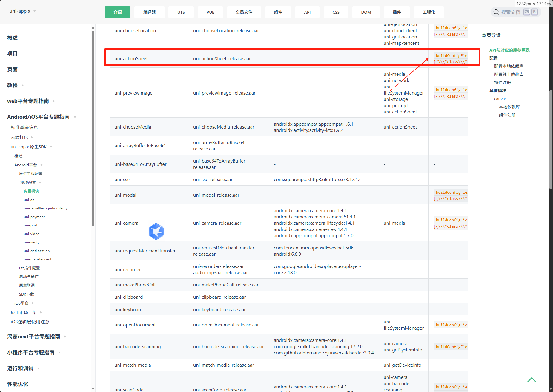This screenshot has width=553, height=392.
Task: Jump to 其他模块 in page outline
Action: coord(498,91)
